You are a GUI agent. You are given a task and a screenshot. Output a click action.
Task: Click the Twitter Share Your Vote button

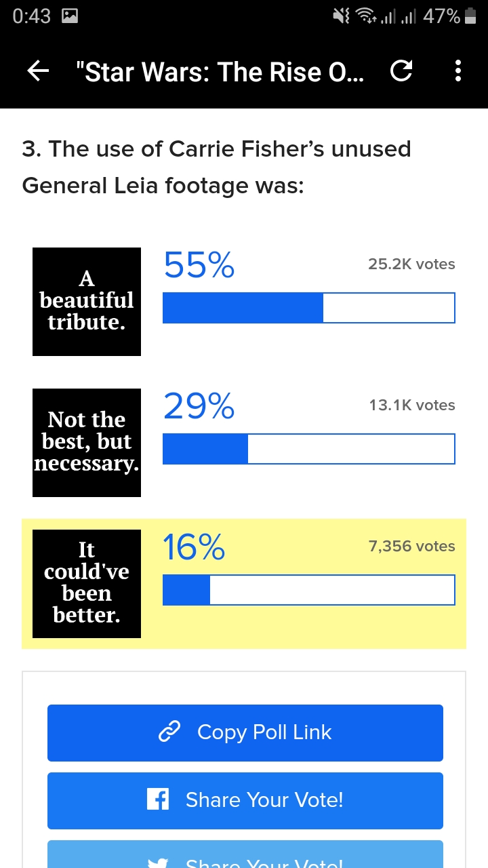(245, 854)
